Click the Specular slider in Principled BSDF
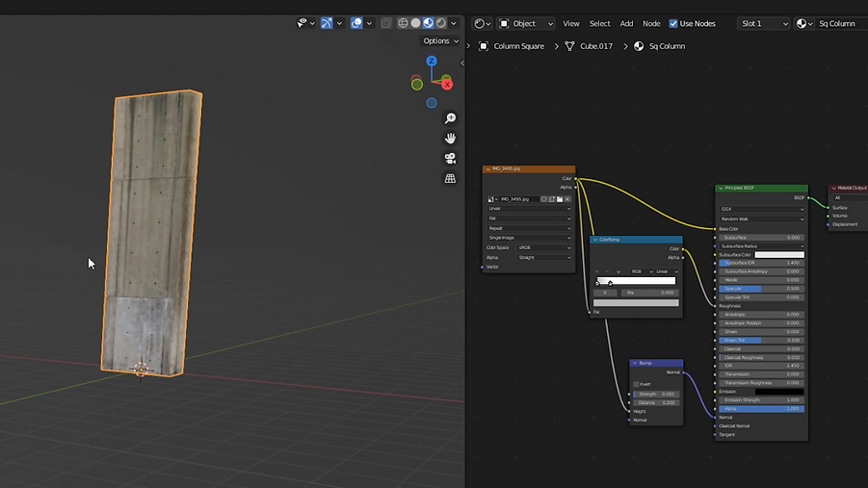Image resolution: width=868 pixels, height=488 pixels. [762, 289]
